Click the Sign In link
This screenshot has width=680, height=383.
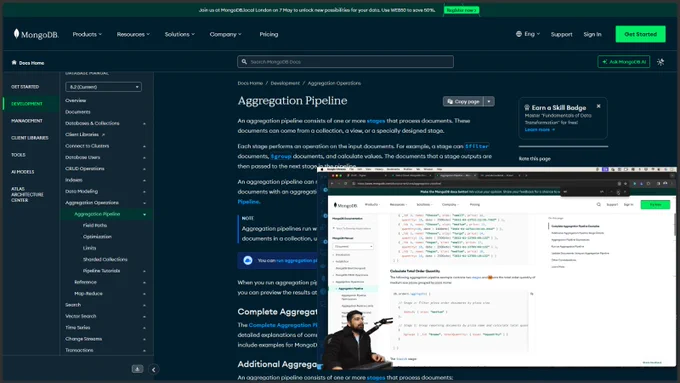click(592, 34)
